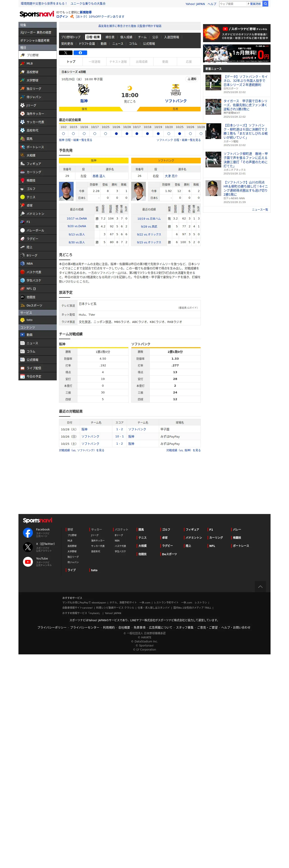289x868 pixels.
Task: Open 競馬 in the sidebar
Action: [37, 139]
